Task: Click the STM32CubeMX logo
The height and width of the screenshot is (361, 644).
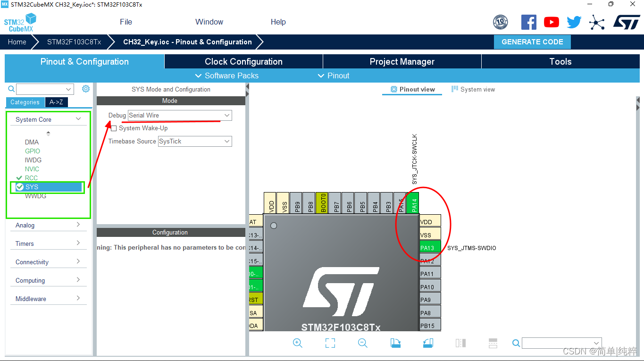Action: coord(21,22)
